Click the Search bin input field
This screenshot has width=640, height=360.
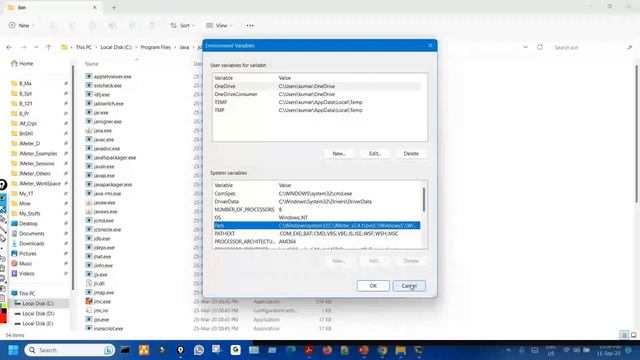(592, 48)
